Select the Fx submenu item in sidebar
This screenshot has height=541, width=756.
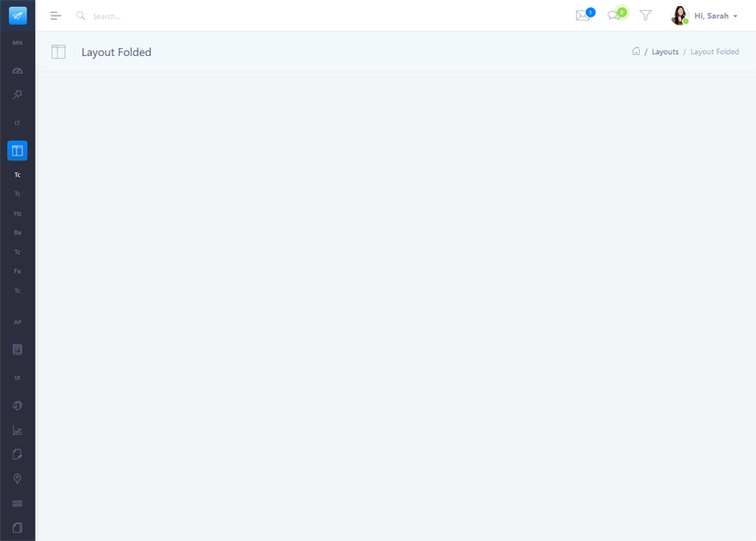coord(18,271)
